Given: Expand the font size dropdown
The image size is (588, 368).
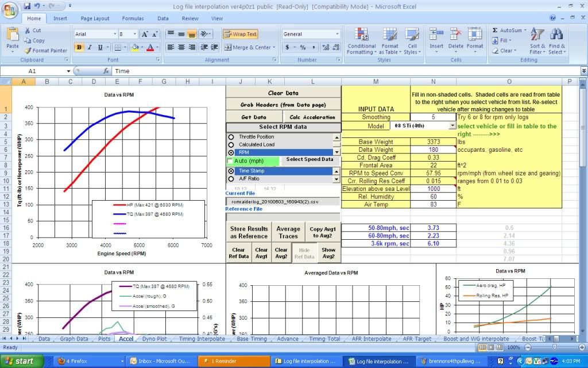Looking at the screenshot, I should pyautogui.click(x=134, y=34).
